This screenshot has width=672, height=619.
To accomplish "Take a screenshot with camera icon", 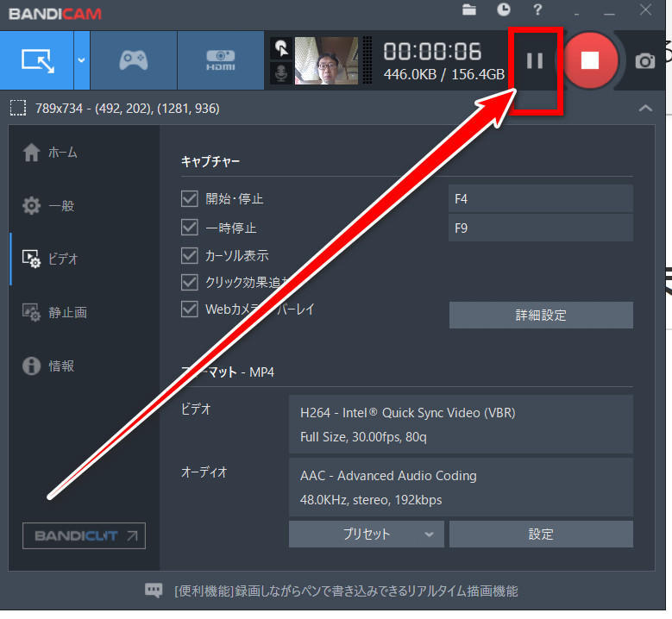I will 644,61.
